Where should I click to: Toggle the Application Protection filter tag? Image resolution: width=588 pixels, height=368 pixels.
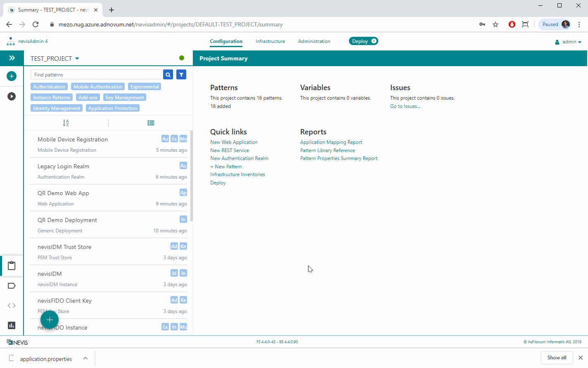point(113,108)
